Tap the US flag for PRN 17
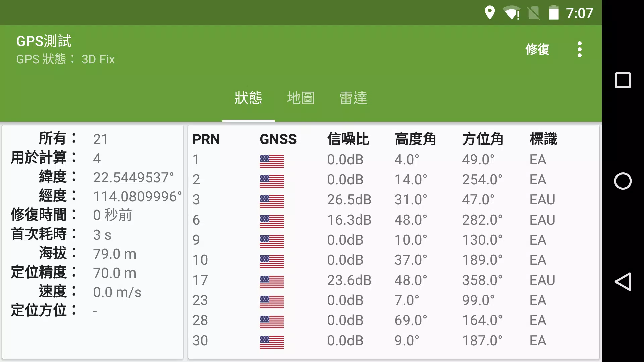The height and width of the screenshot is (362, 644). pos(272,282)
